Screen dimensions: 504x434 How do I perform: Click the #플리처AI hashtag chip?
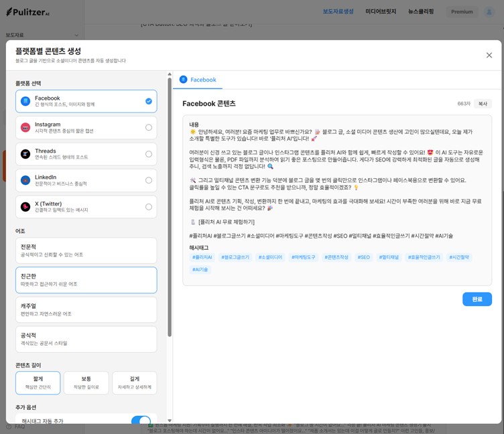click(x=202, y=257)
